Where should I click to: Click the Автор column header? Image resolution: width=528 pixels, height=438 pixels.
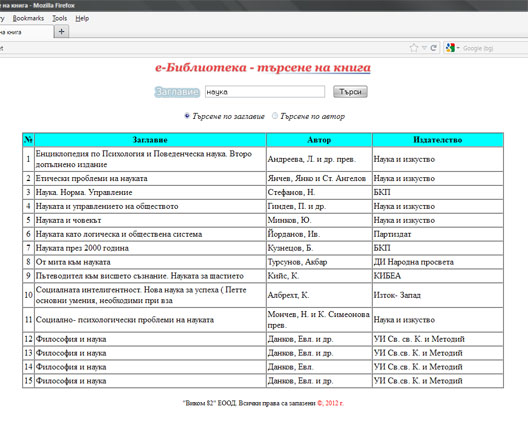319,140
